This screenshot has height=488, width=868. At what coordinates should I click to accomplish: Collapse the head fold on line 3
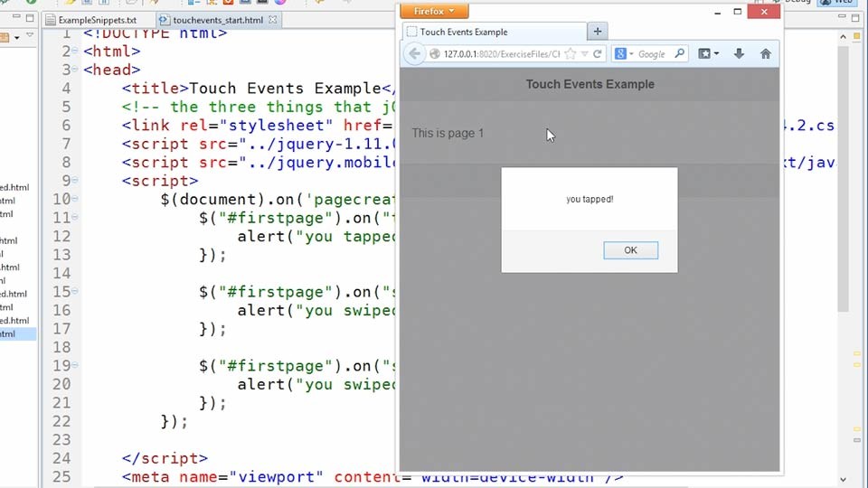pyautogui.click(x=75, y=70)
